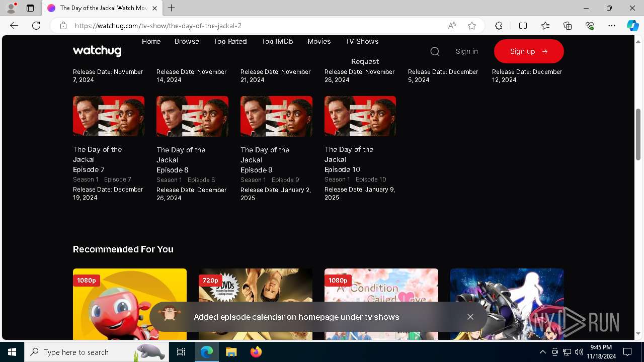Open network status in the tray
644x362 pixels.
click(567, 352)
